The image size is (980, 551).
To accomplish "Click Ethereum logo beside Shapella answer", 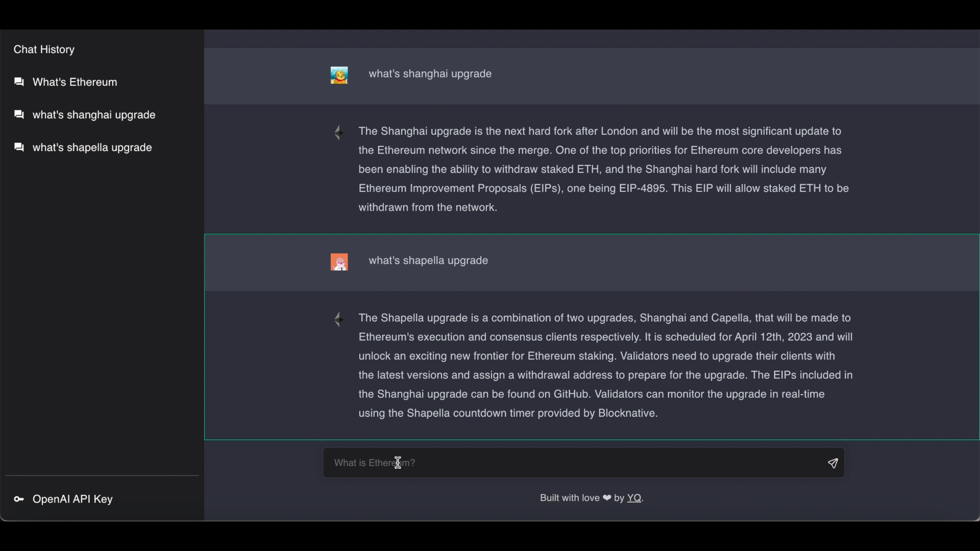I will tap(338, 319).
